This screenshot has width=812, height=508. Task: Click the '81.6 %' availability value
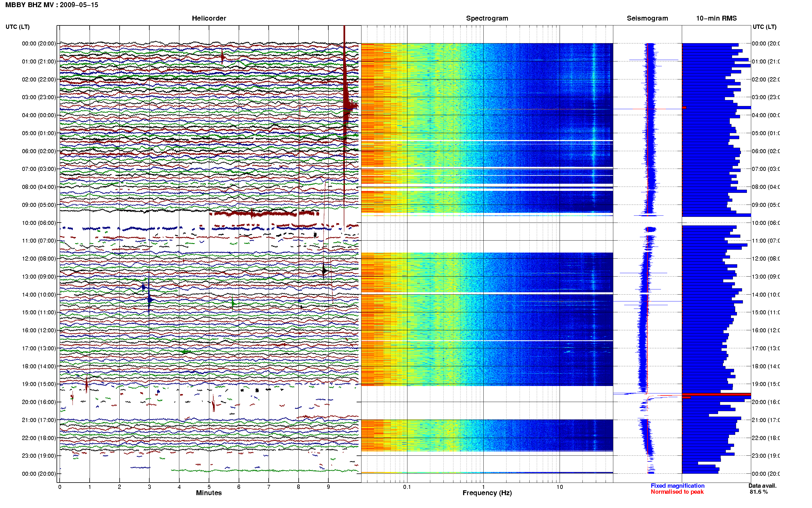(759, 492)
